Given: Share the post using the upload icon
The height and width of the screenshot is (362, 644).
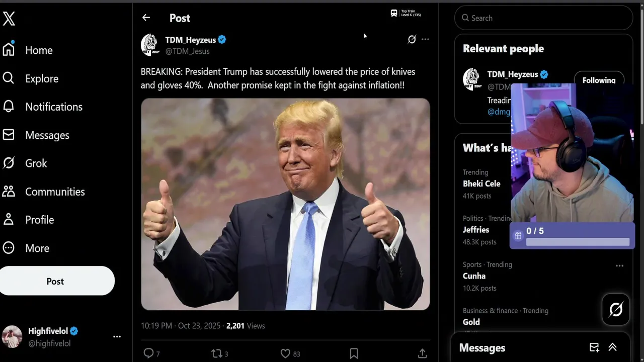Looking at the screenshot, I should [422, 353].
